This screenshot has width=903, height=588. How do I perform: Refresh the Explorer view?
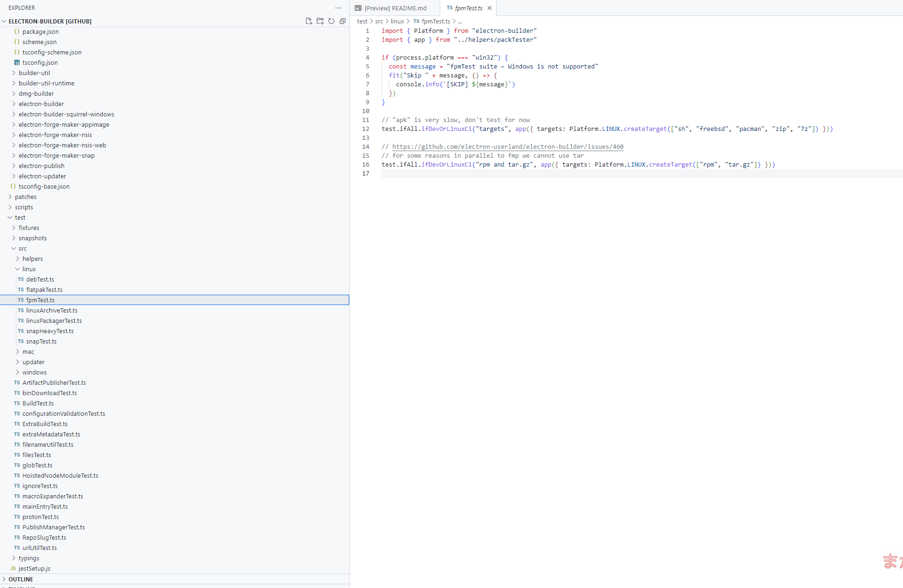coord(331,21)
